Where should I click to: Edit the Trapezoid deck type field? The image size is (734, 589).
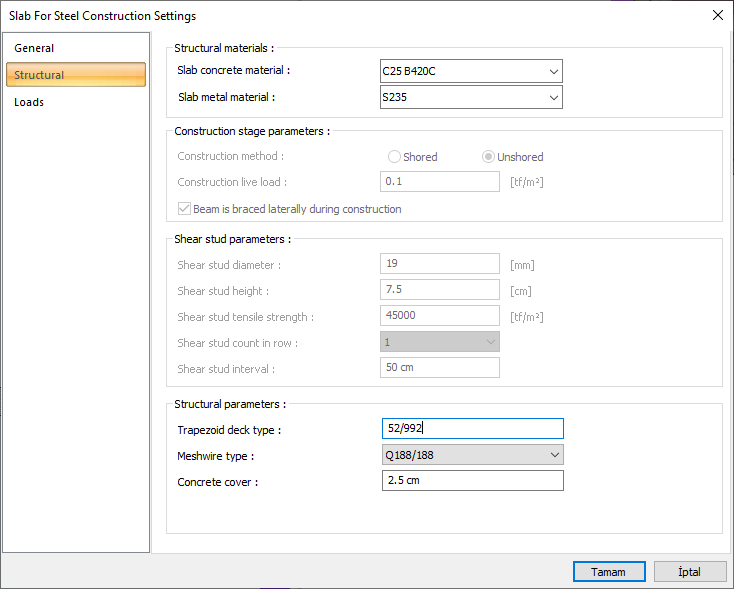[472, 429]
